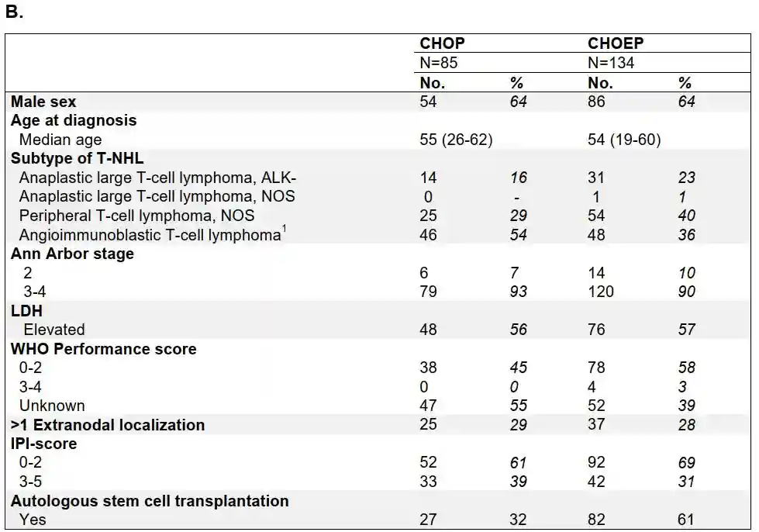Select the N=85 sample size text

click(x=439, y=64)
